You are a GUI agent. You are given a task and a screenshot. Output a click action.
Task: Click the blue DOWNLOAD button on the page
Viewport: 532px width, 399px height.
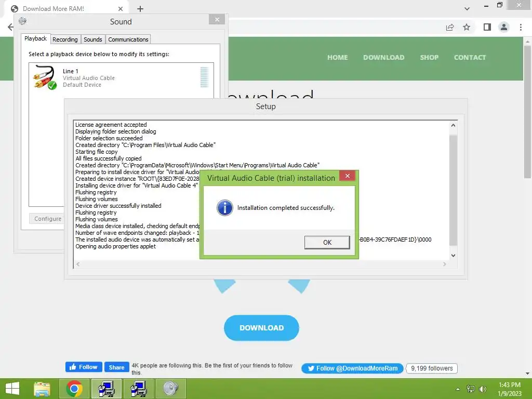pos(262,328)
